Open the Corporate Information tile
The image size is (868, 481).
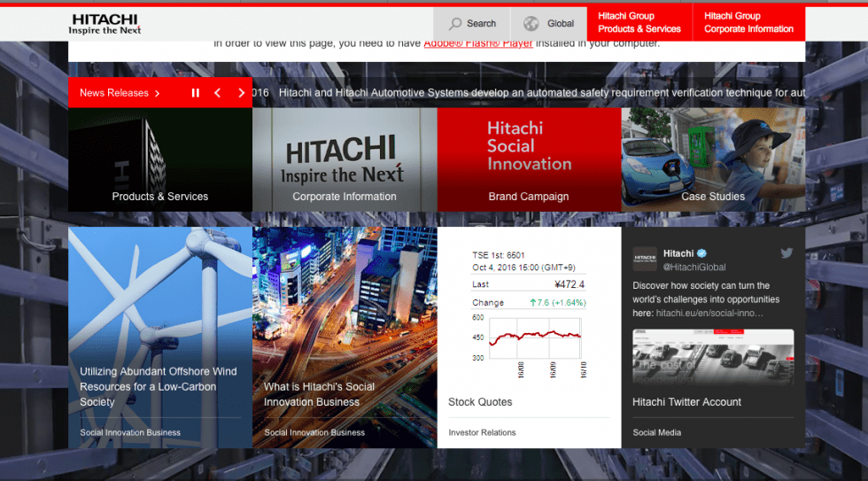pos(345,160)
